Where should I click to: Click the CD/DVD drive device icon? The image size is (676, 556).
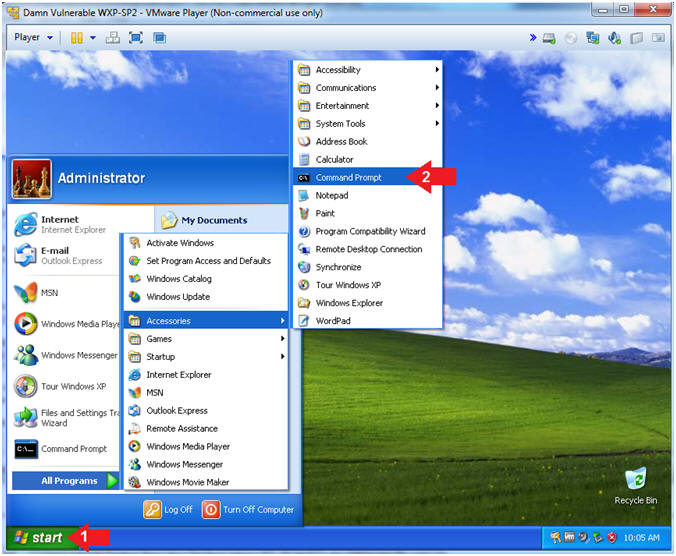(x=571, y=38)
